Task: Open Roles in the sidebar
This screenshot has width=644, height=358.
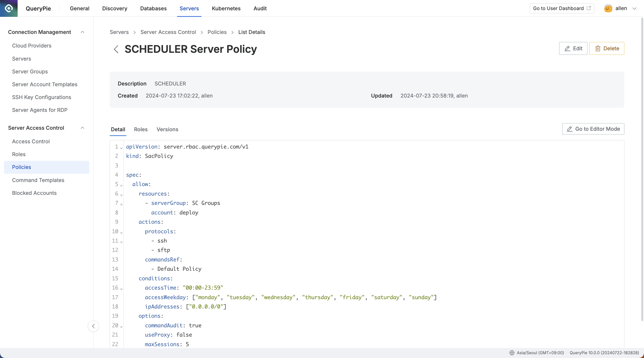Action: point(19,154)
